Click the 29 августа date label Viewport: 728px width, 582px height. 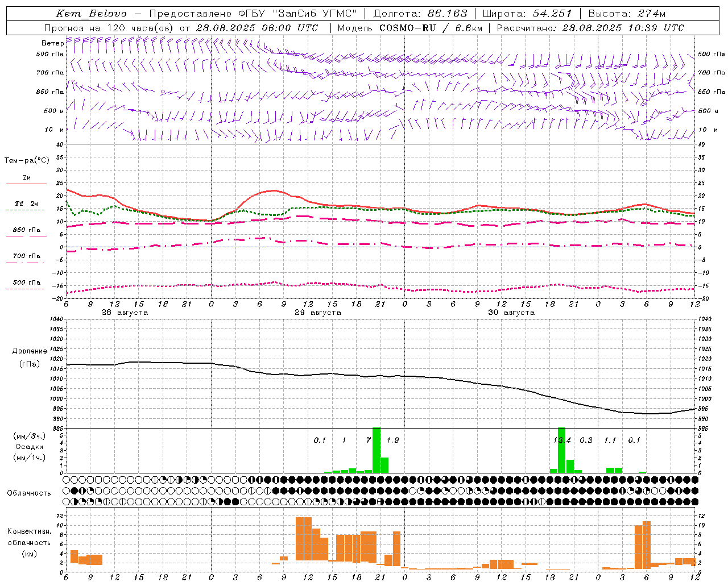pos(318,313)
